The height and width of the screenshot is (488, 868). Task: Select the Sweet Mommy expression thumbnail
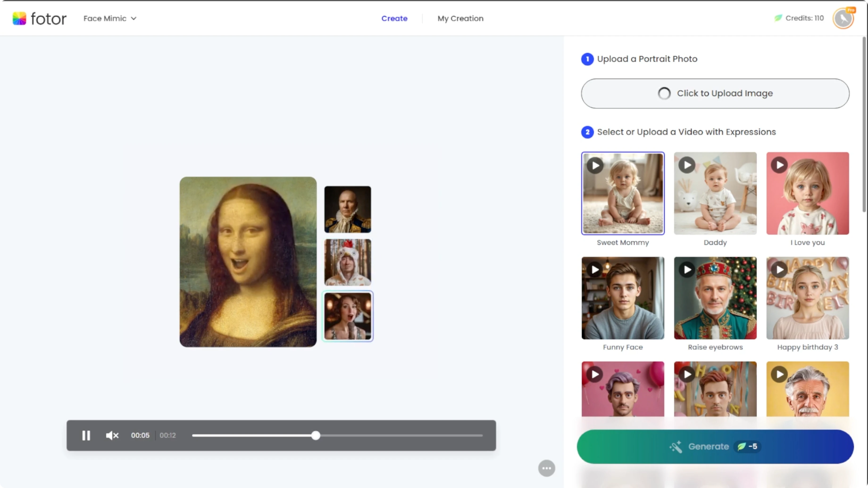pyautogui.click(x=623, y=193)
